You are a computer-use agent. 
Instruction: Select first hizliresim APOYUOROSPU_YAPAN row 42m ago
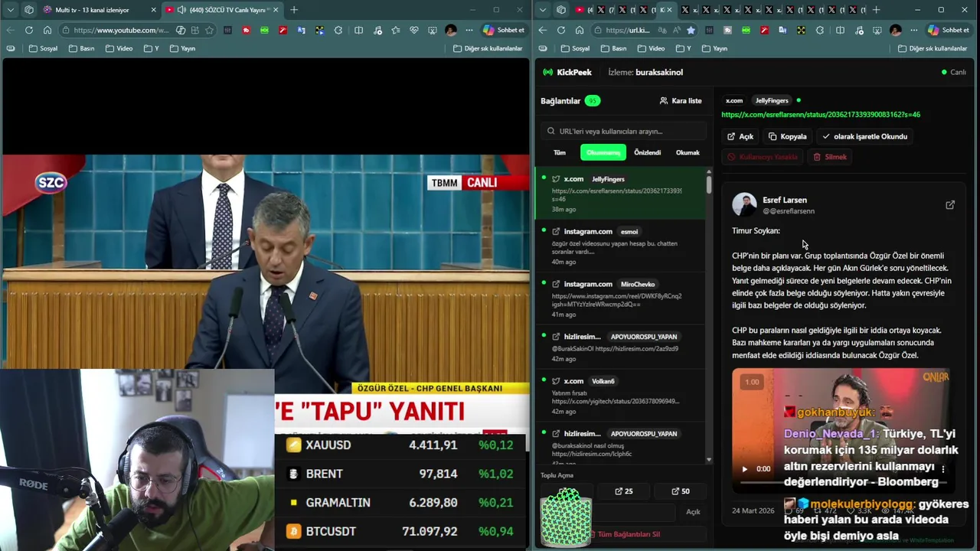tap(620, 347)
